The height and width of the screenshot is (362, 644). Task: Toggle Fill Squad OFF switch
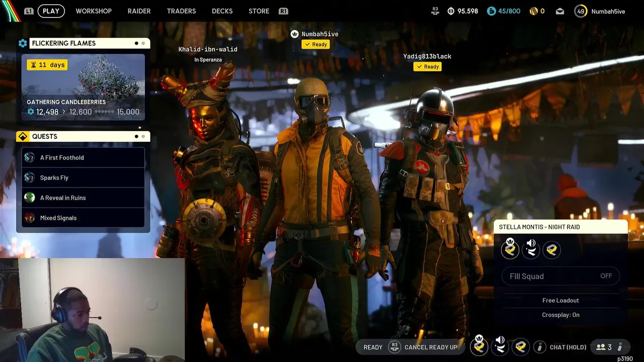click(560, 276)
